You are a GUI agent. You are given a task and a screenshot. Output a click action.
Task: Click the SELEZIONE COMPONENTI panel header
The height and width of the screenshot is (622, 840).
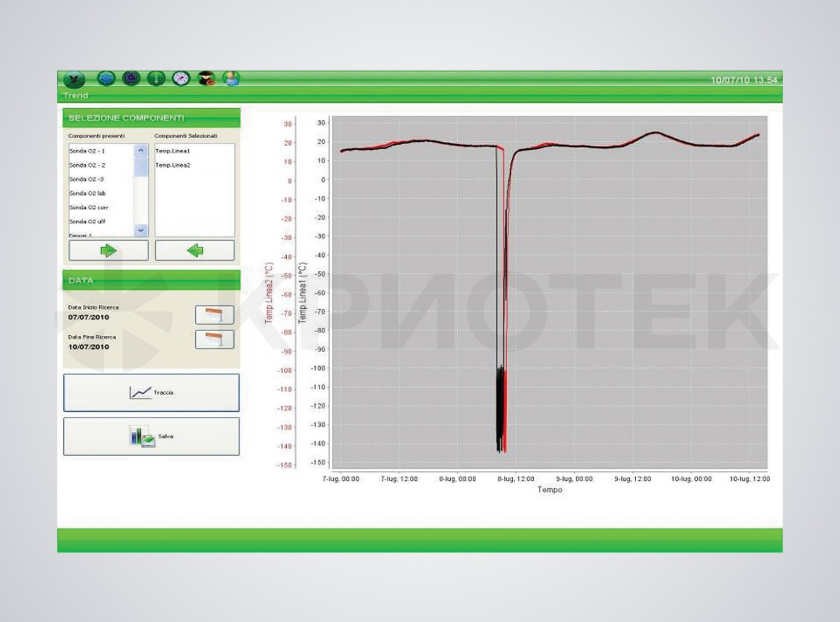151,118
